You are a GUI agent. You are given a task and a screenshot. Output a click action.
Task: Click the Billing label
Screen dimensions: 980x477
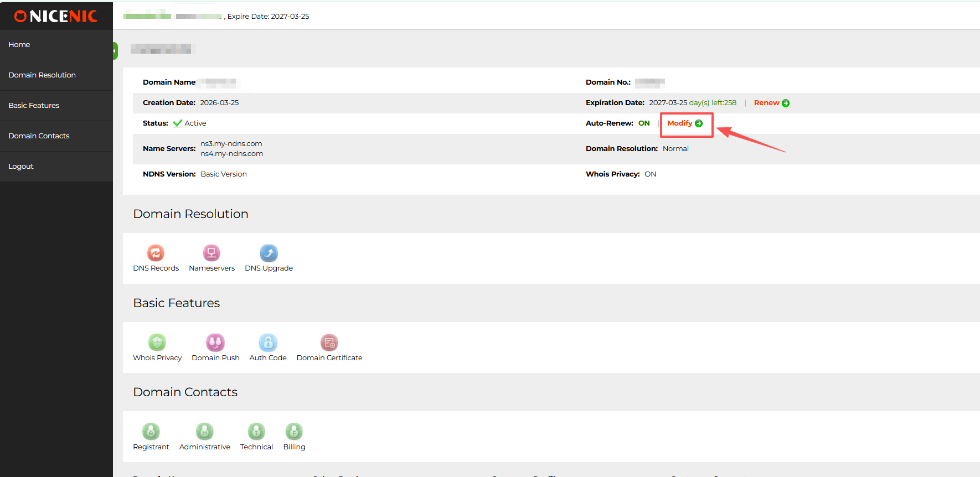(294, 447)
